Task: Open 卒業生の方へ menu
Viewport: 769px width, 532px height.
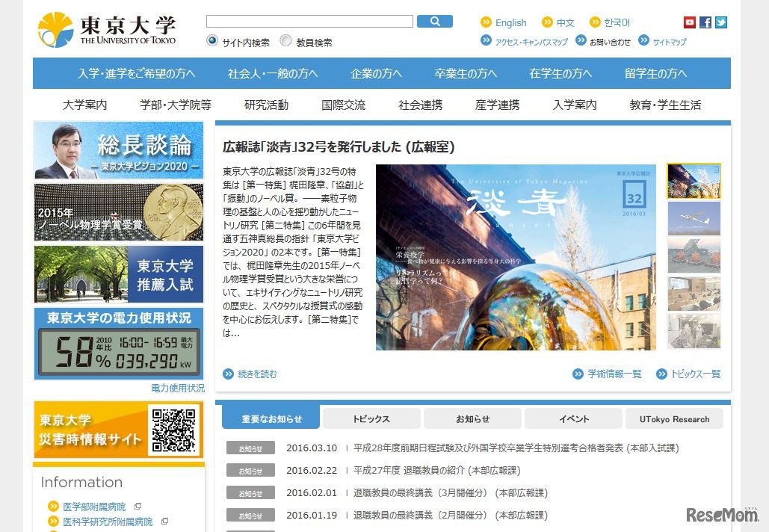Action: [x=466, y=73]
